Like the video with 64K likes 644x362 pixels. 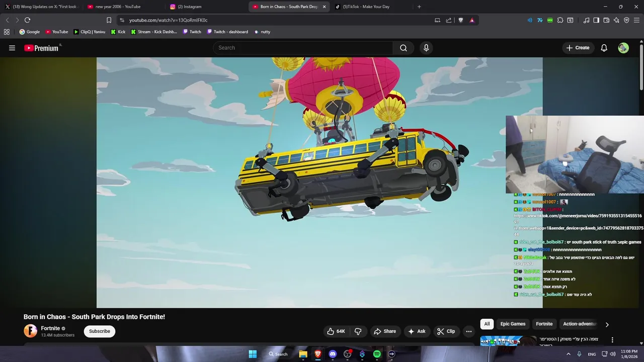pyautogui.click(x=336, y=331)
